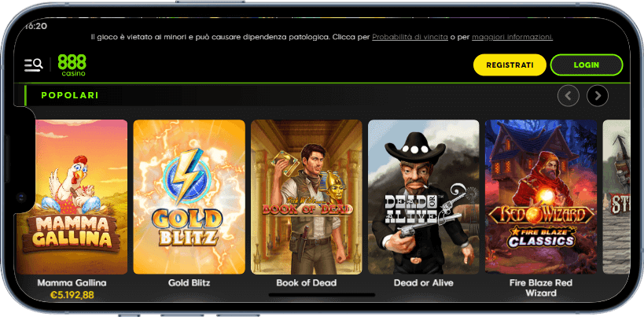Go to next popular games with right arrow

[x=598, y=96]
